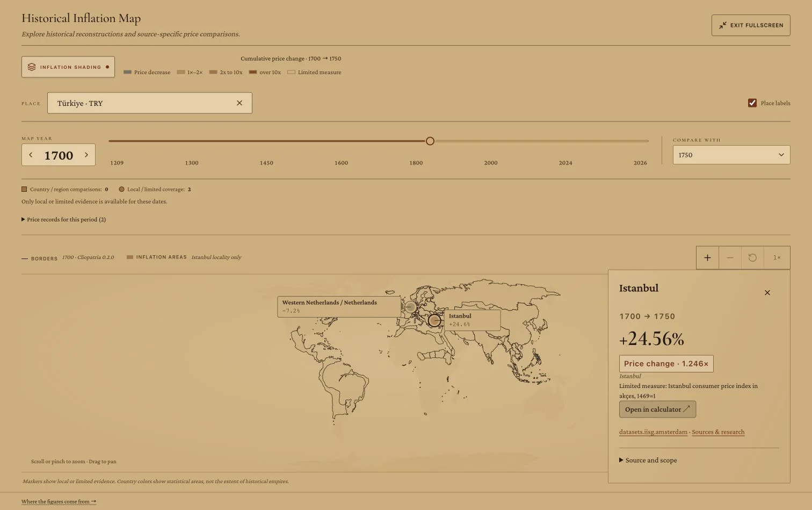Open the datasets.iisg.amsterdam link
Image resolution: width=812 pixels, height=510 pixels.
pyautogui.click(x=653, y=432)
